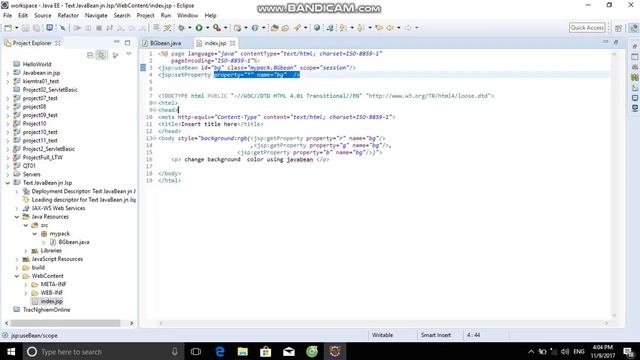Screen dimensions: 640x360
Task: Close the index.jsp editor tab
Action: [232, 43]
